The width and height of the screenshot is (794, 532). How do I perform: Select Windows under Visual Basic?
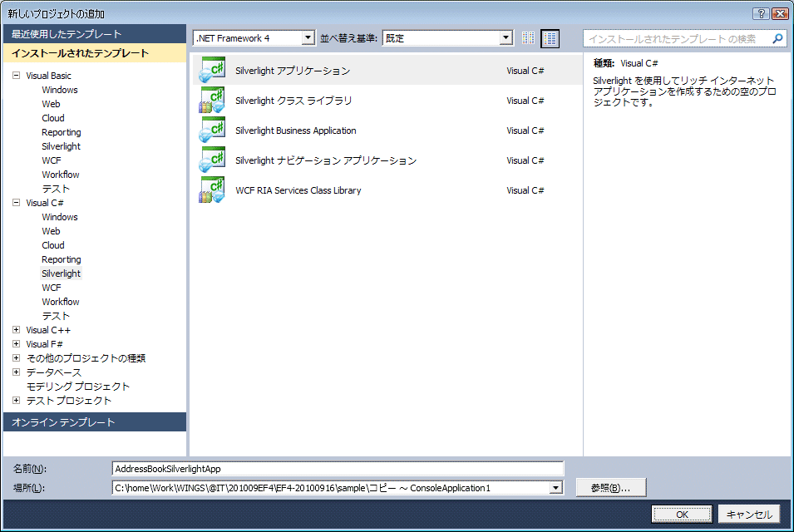click(60, 90)
